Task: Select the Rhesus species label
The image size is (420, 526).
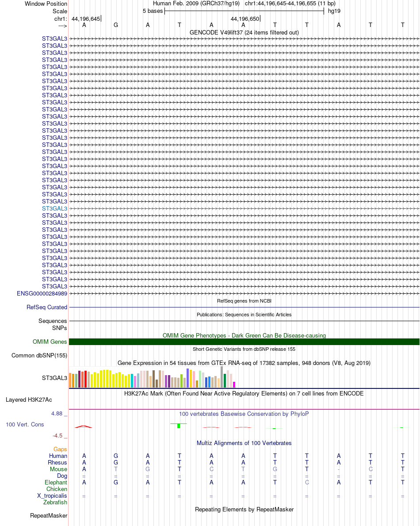Action: tap(57, 463)
